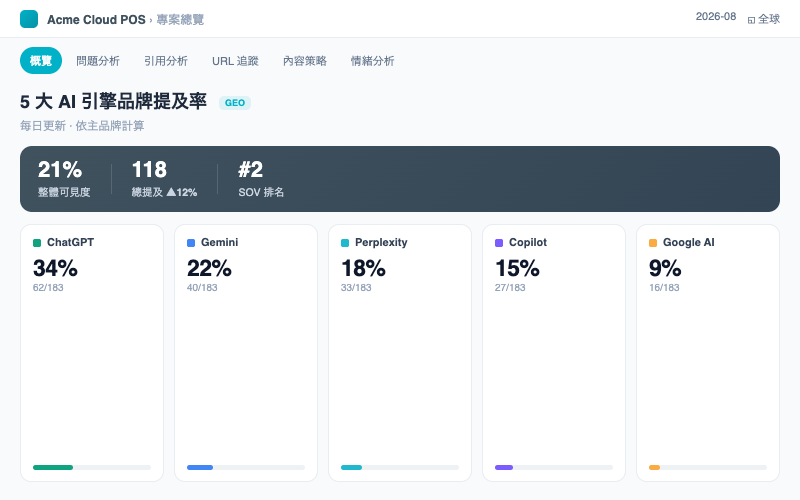Switch to 情緒分析 tab
The height and width of the screenshot is (500, 800).
click(372, 61)
